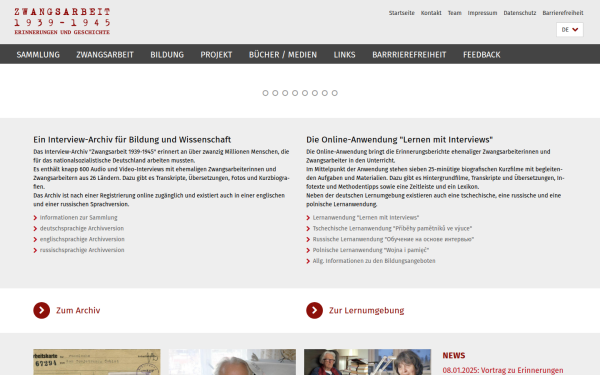Image resolution: width=600 pixels, height=375 pixels.
Task: Click the red arrow circle beside Zur Lernumgebung
Action: 315,310
